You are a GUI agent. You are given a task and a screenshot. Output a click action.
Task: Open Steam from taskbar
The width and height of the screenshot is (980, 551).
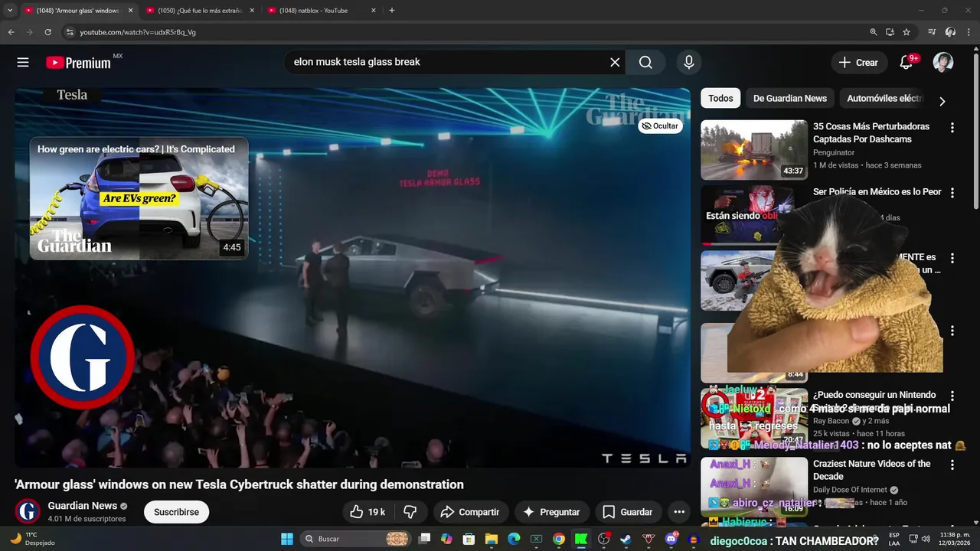point(626,539)
